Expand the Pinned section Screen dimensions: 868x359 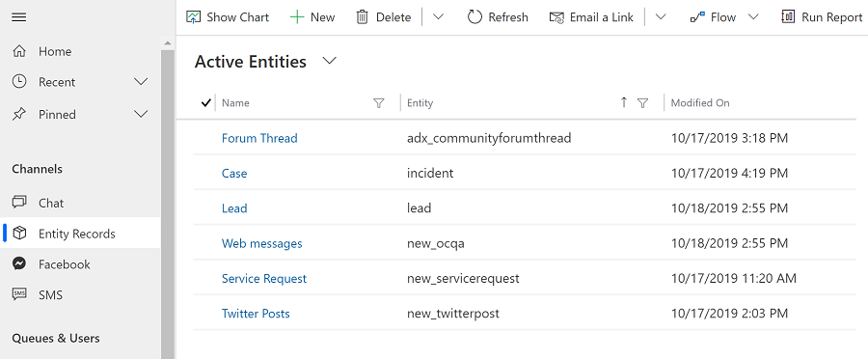click(141, 114)
